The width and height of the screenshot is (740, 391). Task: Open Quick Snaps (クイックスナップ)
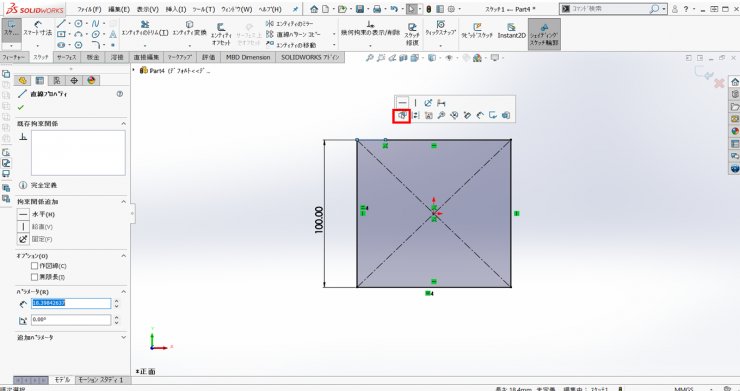pos(440,28)
